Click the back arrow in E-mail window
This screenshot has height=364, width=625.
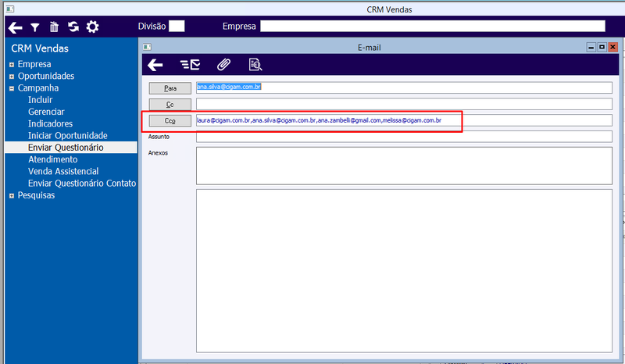155,65
